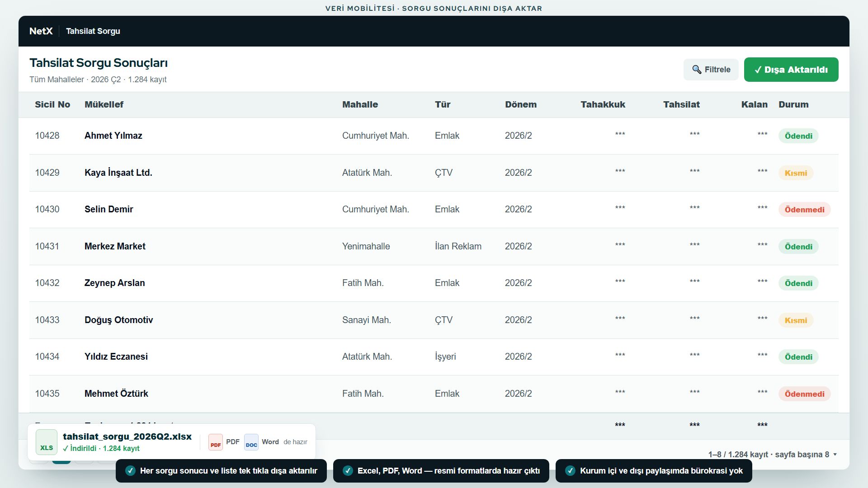This screenshot has width=868, height=488.
Task: Click Kısmi status badge for Doğuş Otomotiv
Action: tap(796, 320)
